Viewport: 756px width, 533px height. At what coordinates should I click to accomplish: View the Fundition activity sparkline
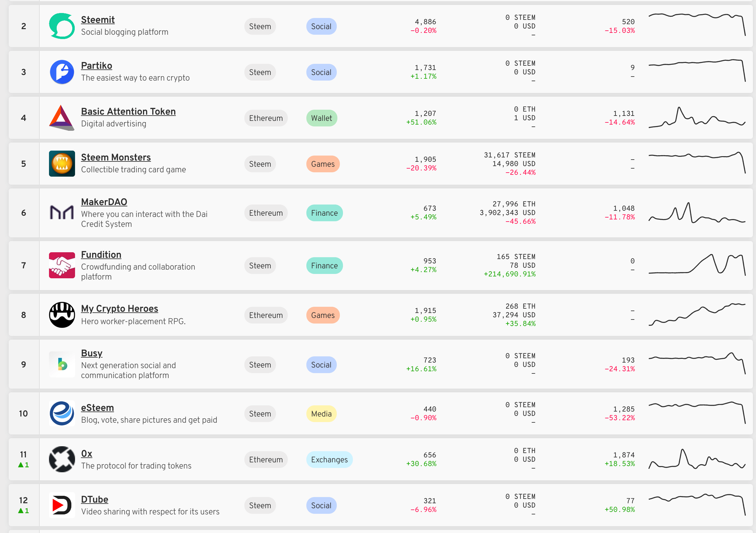coord(697,265)
